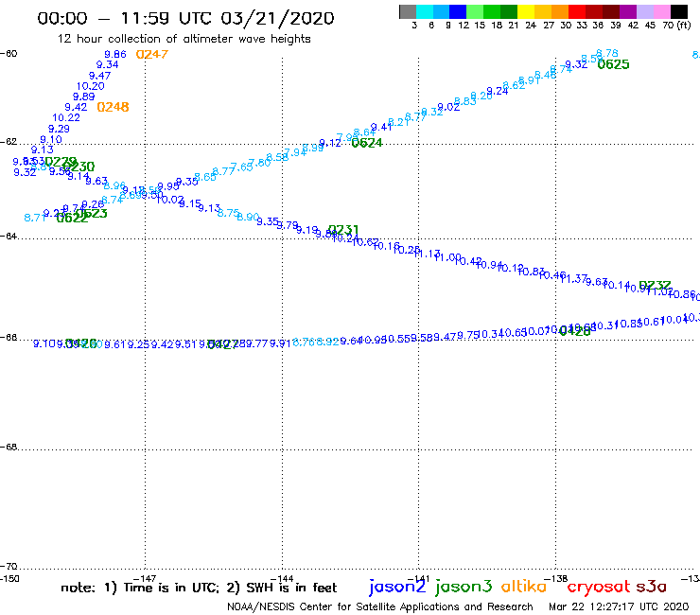700x615 pixels.
Task: Click the green time label '0623'
Action: pos(93,214)
